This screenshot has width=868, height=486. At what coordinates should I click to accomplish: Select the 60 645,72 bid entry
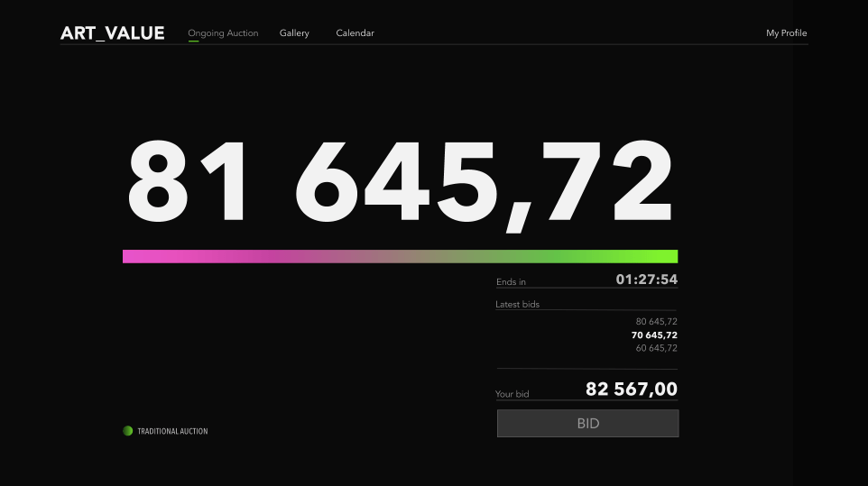click(656, 348)
